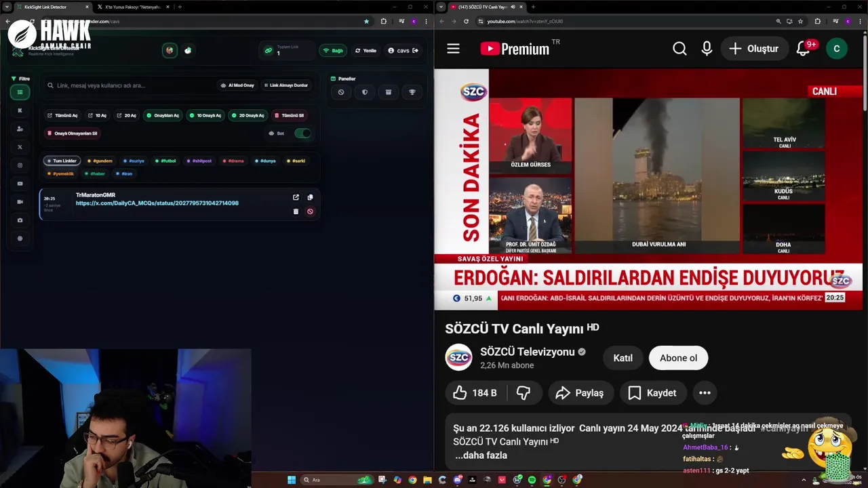
Task: Open Windows Start menu on taskbar
Action: (x=292, y=480)
